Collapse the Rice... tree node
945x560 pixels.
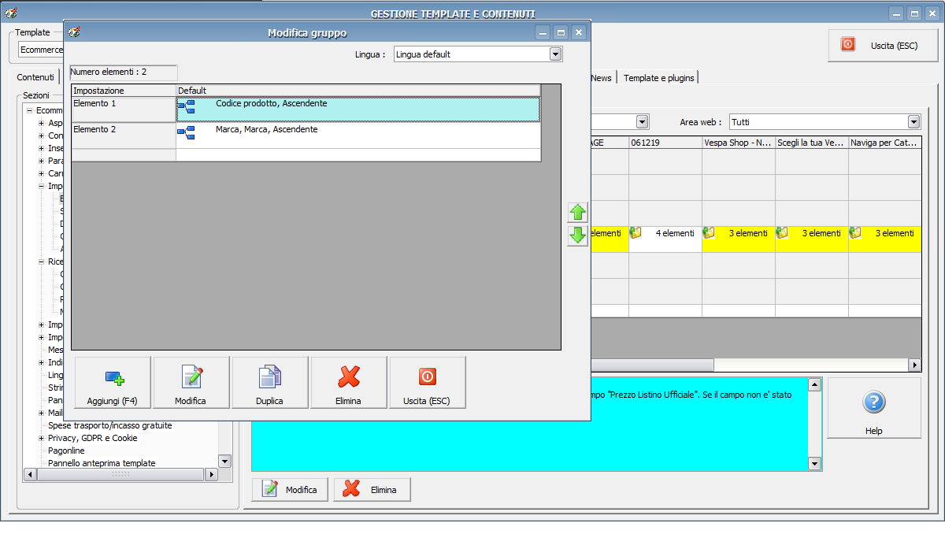click(41, 261)
